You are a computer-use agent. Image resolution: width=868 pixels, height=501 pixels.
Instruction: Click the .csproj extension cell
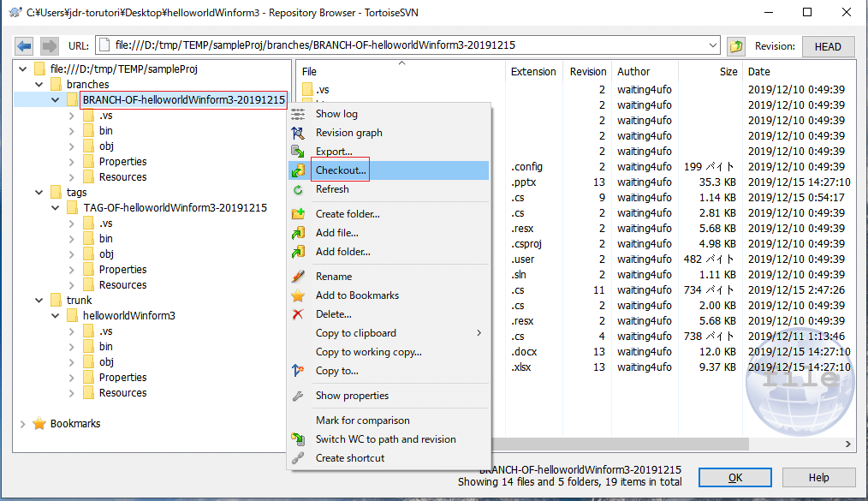pyautogui.click(x=526, y=243)
